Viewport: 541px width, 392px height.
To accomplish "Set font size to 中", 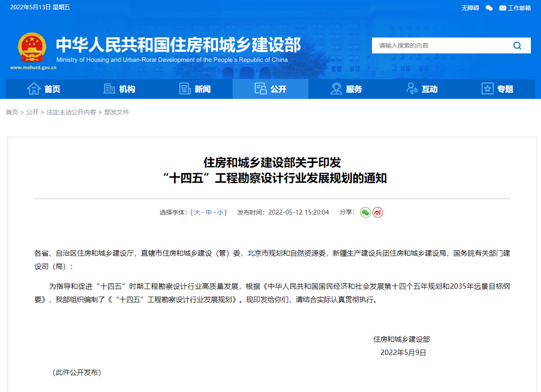I will point(209,212).
